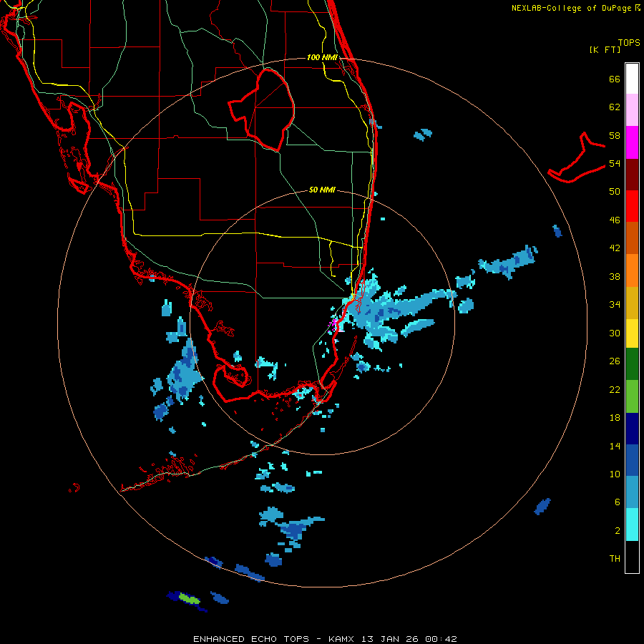The height and width of the screenshot is (644, 644).
Task: Click the legend value 2
Action: (x=618, y=531)
